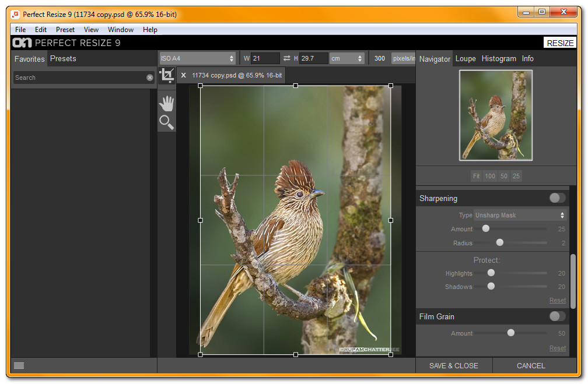Click the height value field showing 29.7

coord(313,58)
